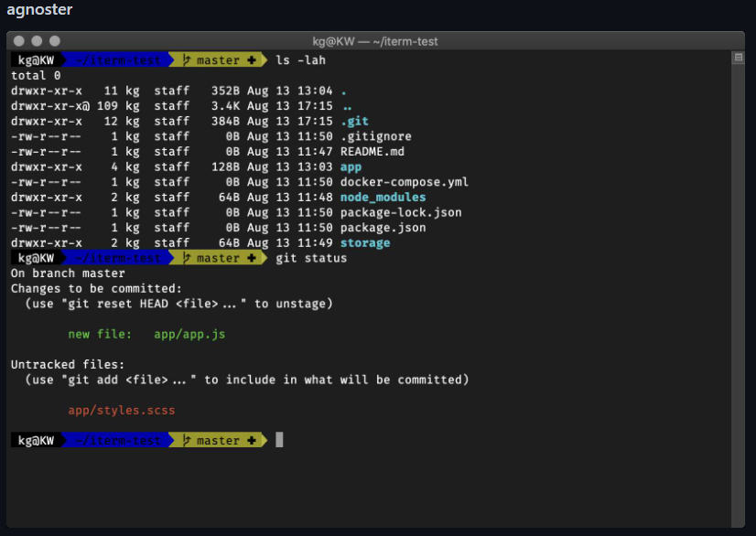
Task: Click the 'total 0' output line
Action: tap(36, 76)
